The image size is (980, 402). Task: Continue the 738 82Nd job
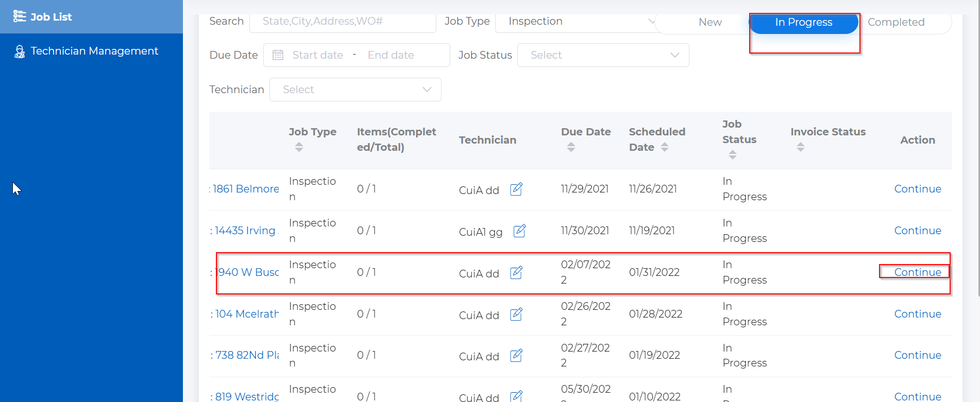pos(918,355)
